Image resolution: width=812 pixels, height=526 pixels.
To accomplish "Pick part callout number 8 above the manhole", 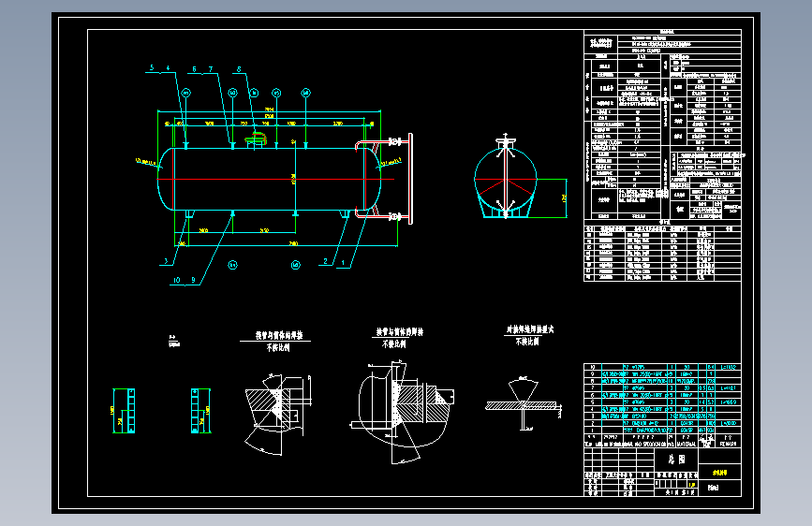I will (x=239, y=69).
